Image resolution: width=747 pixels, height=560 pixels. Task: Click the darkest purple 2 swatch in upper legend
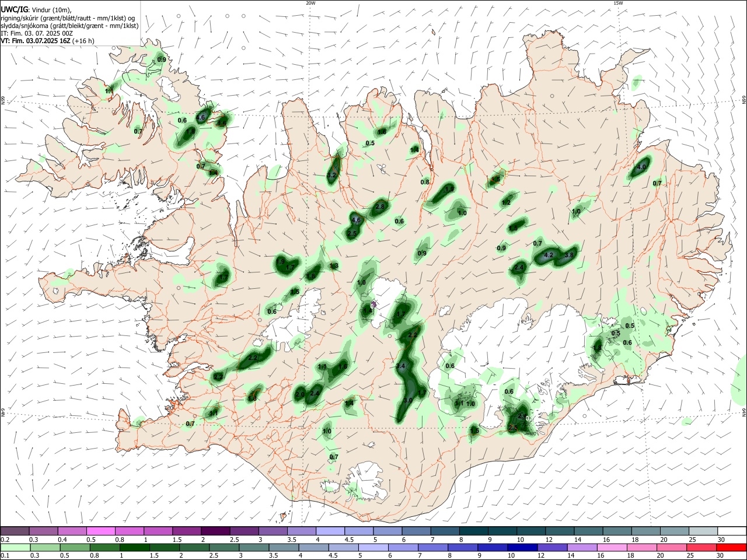click(x=215, y=531)
